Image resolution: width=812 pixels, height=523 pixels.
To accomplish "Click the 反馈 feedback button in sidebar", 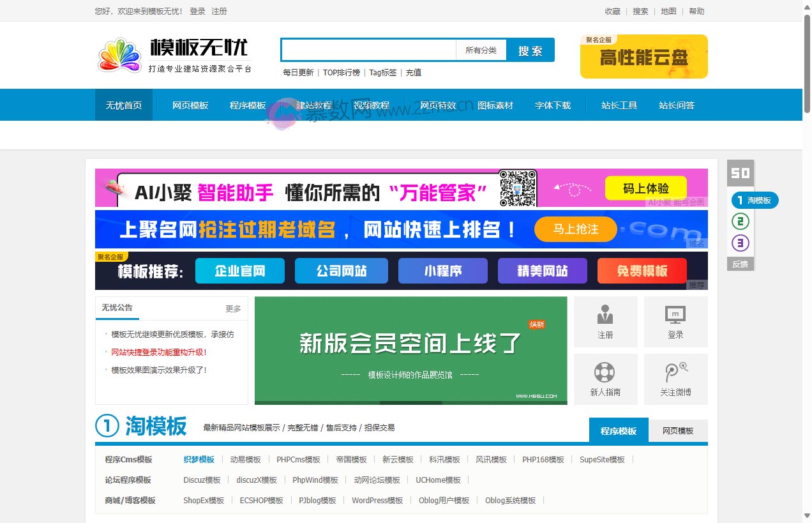I will point(740,263).
